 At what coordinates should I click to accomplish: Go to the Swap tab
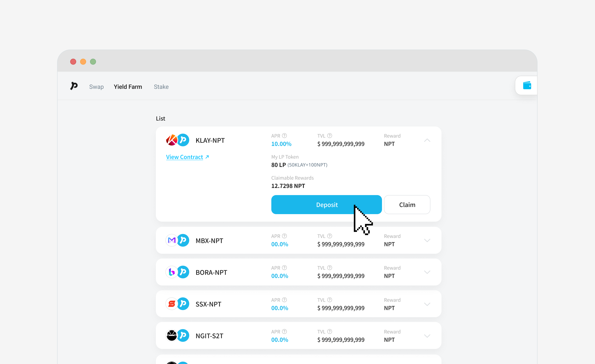[96, 87]
